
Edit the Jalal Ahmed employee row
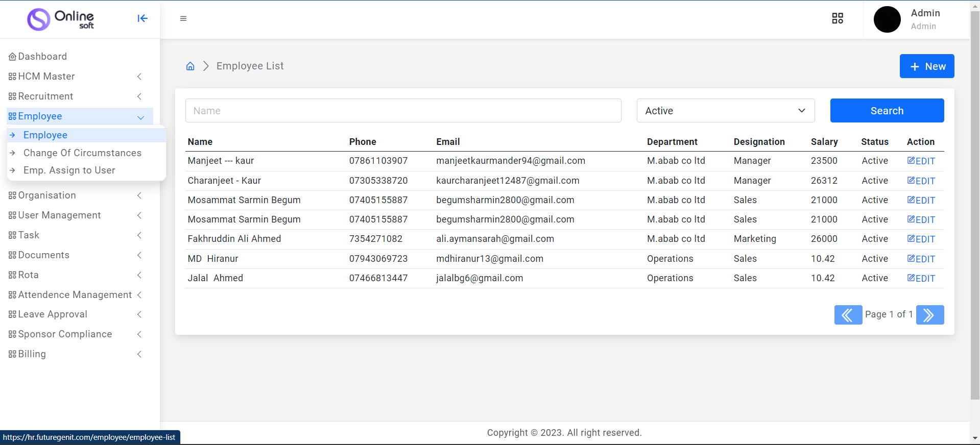[x=921, y=279]
